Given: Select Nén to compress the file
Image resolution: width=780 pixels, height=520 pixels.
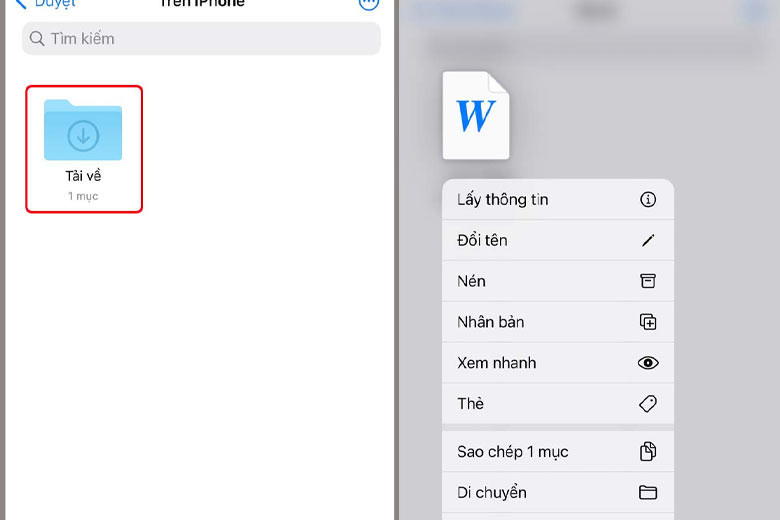Looking at the screenshot, I should pyautogui.click(x=558, y=281).
